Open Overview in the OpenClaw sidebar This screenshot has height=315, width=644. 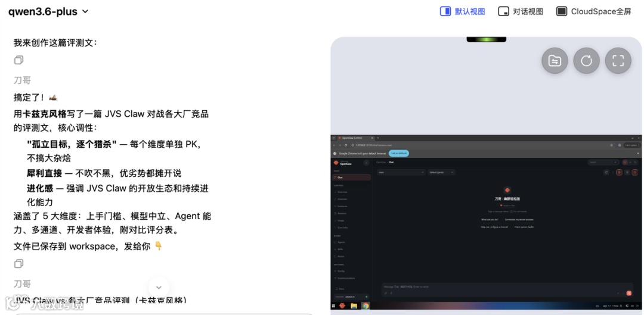click(352, 192)
